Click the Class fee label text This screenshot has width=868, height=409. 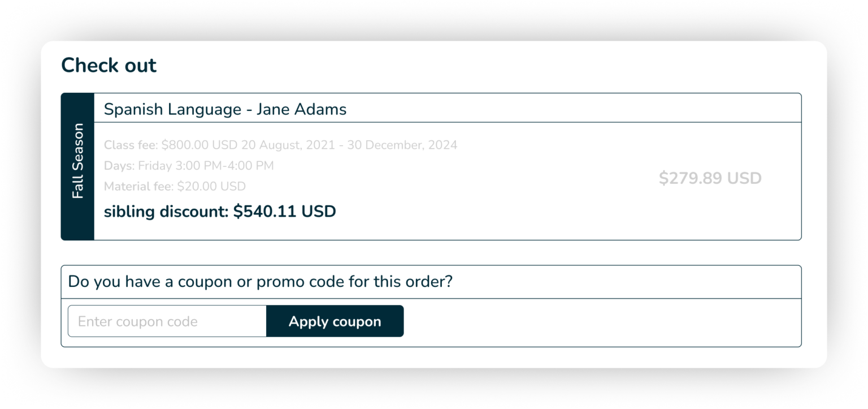[131, 145]
